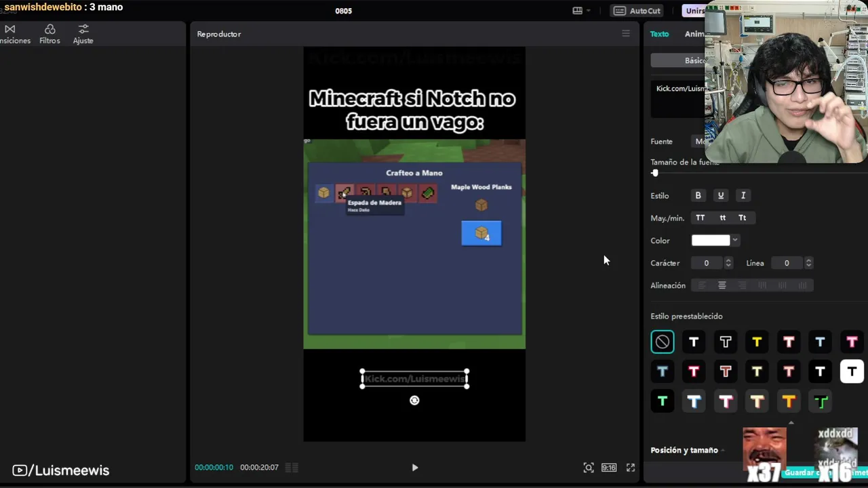Apply white outlined T preset
Image resolution: width=868 pixels, height=488 pixels.
(x=726, y=342)
